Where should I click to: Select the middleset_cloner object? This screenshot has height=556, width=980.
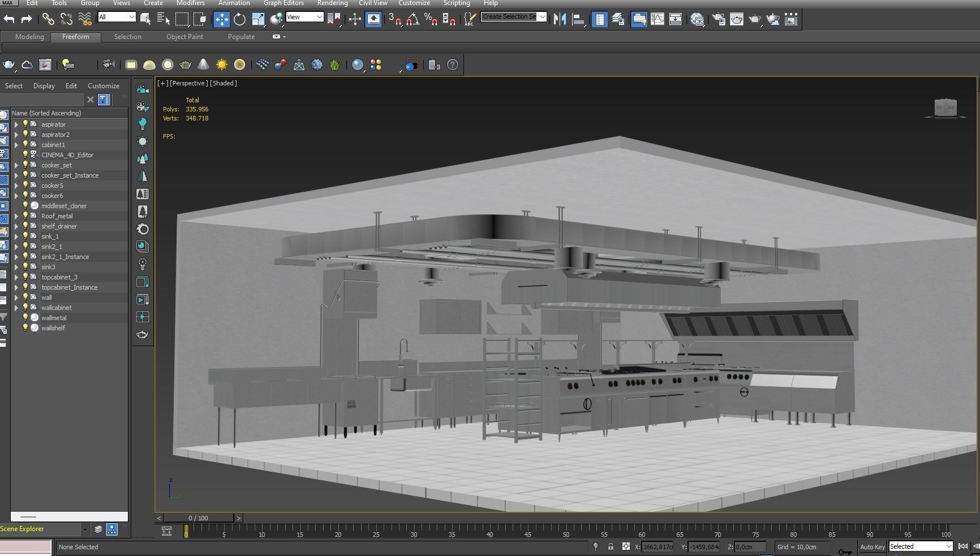[x=64, y=206]
